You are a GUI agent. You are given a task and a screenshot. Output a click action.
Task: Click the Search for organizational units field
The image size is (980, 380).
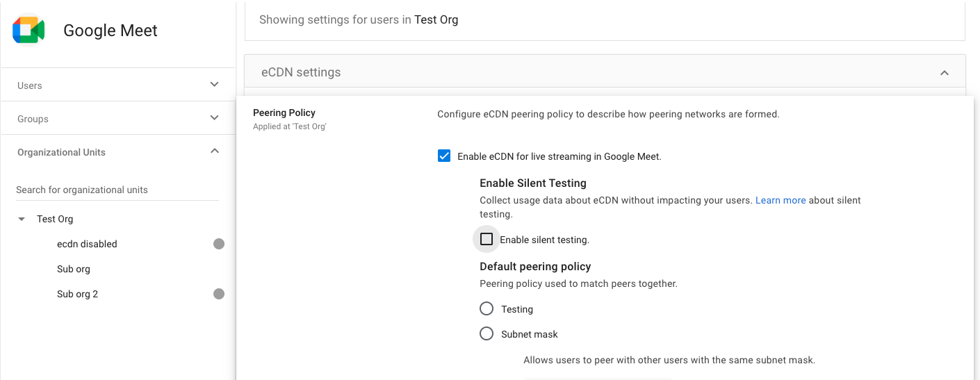click(x=117, y=190)
